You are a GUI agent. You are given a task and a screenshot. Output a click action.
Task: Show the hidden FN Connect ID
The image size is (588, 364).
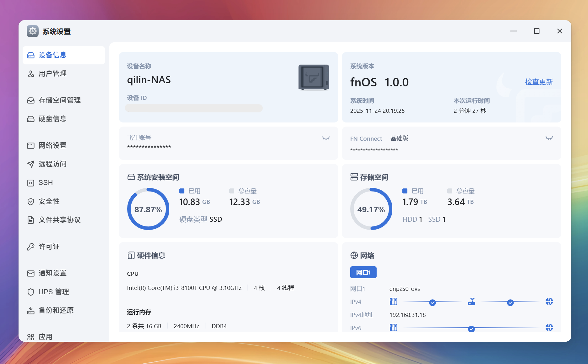click(x=549, y=139)
